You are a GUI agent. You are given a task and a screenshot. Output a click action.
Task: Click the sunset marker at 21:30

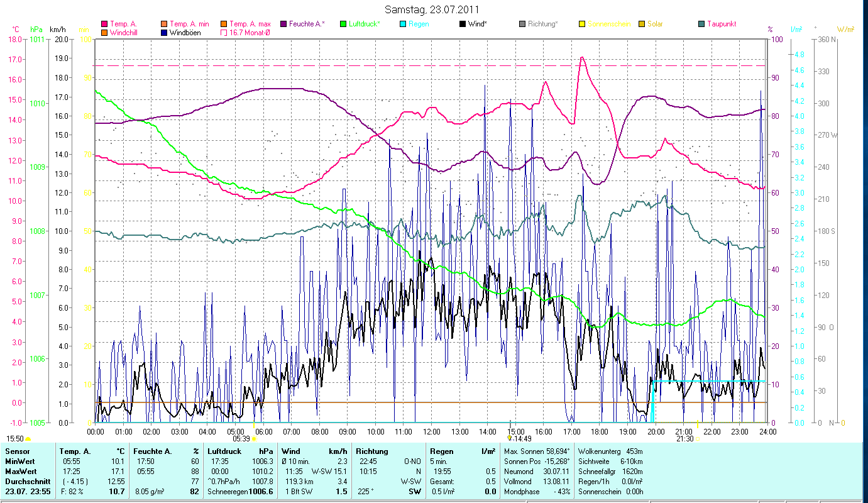pos(698,439)
